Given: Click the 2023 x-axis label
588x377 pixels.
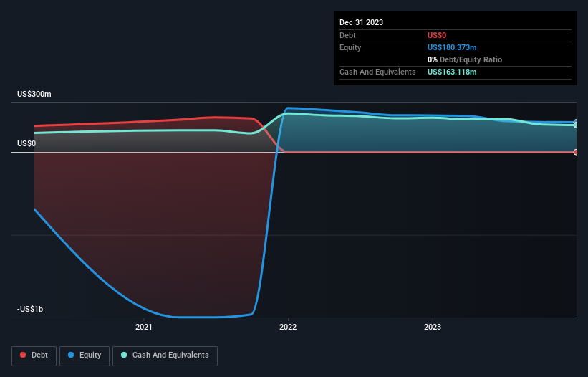Looking at the screenshot, I should (433, 327).
